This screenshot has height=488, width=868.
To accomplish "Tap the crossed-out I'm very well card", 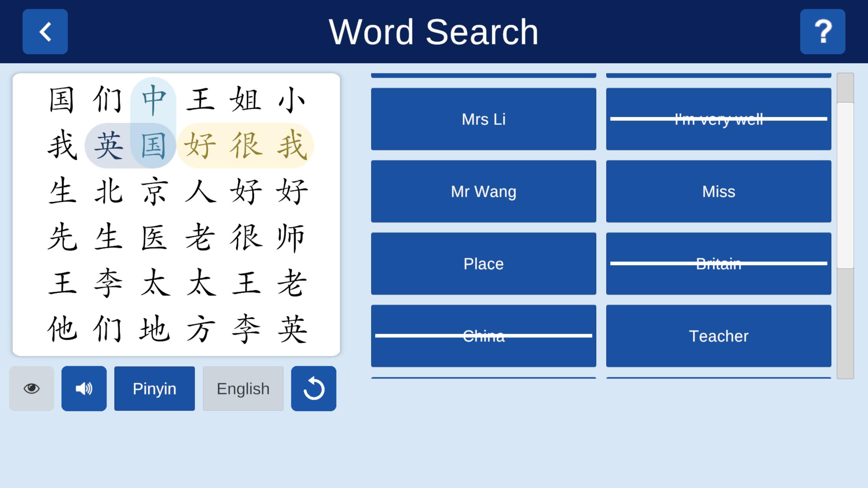I will point(719,119).
